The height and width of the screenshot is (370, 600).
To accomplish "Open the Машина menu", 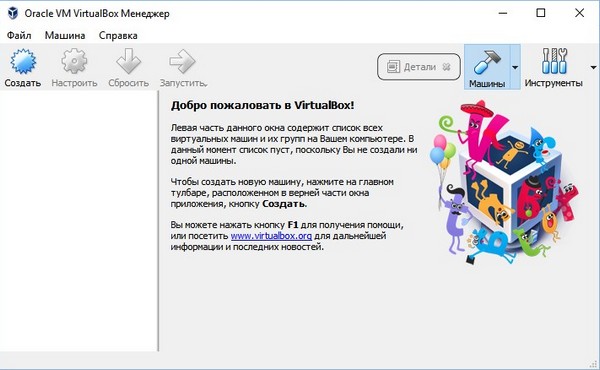I will point(65,36).
